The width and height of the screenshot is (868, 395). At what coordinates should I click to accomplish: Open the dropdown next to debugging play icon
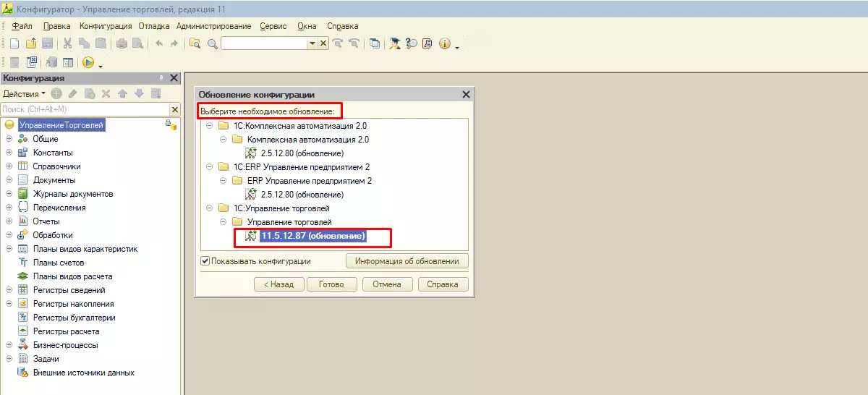pos(101,65)
